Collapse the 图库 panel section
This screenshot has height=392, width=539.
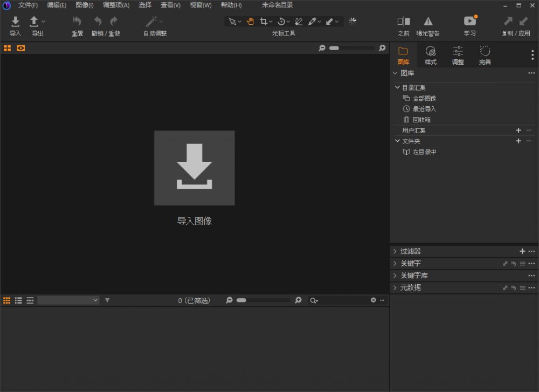[395, 73]
